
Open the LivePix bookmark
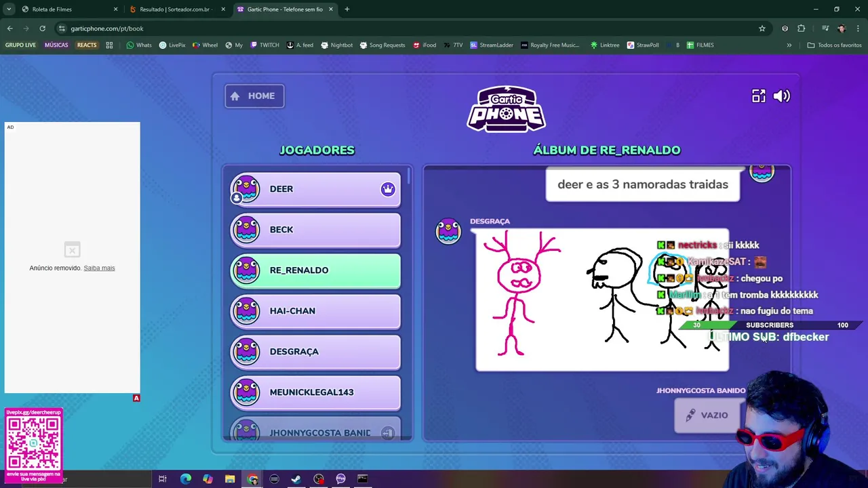point(172,45)
